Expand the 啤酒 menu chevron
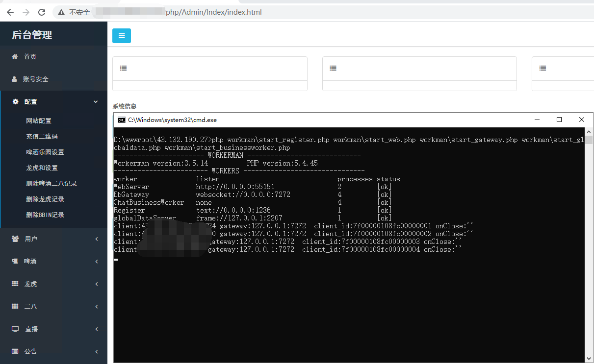Screen dimensions: 594x364 coord(96,262)
